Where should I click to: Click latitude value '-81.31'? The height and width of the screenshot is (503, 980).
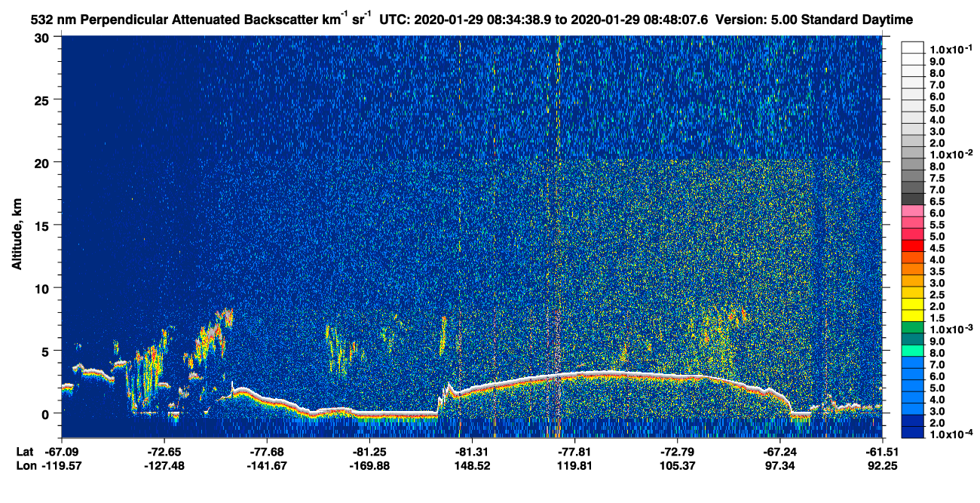pos(472,451)
